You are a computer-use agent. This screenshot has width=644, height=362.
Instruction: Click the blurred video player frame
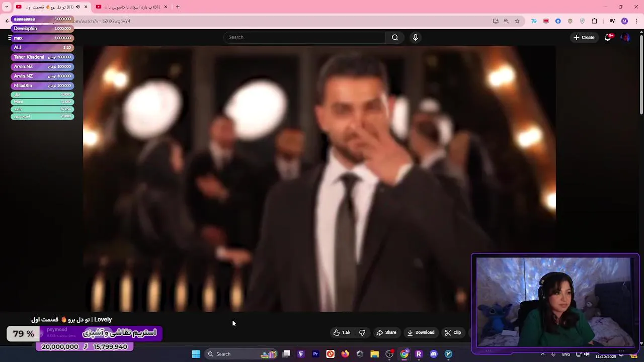point(319,178)
